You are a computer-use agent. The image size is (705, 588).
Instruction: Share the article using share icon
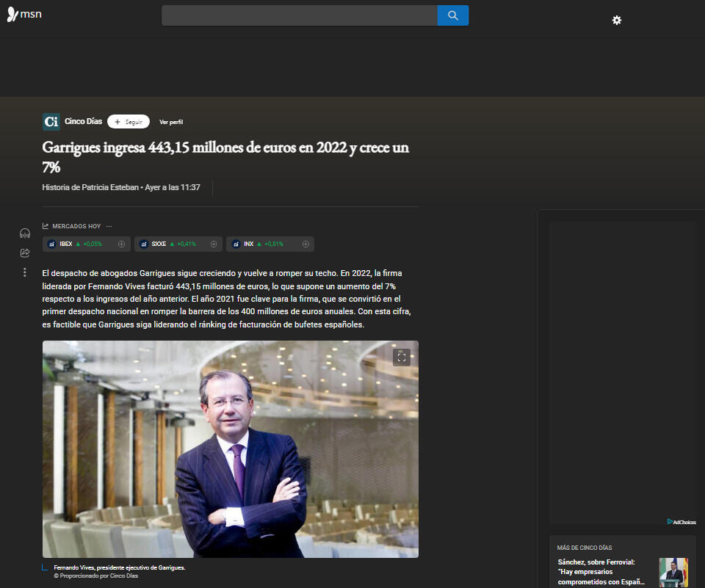coord(25,253)
